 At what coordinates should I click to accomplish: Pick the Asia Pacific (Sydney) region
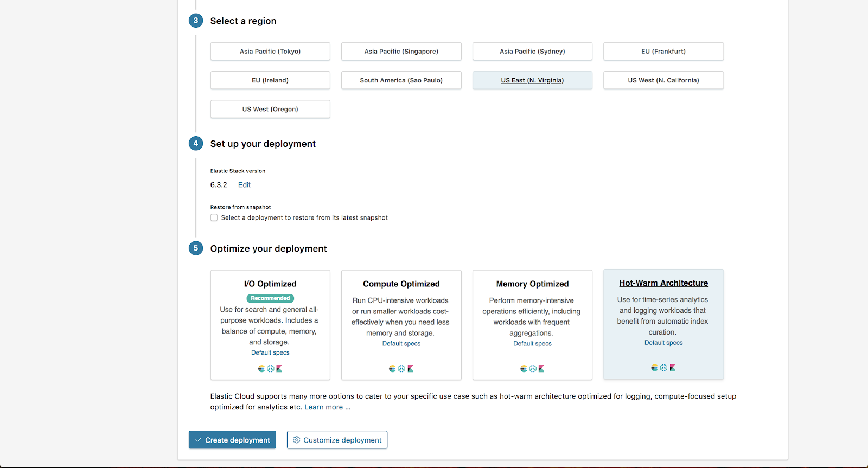(x=532, y=52)
